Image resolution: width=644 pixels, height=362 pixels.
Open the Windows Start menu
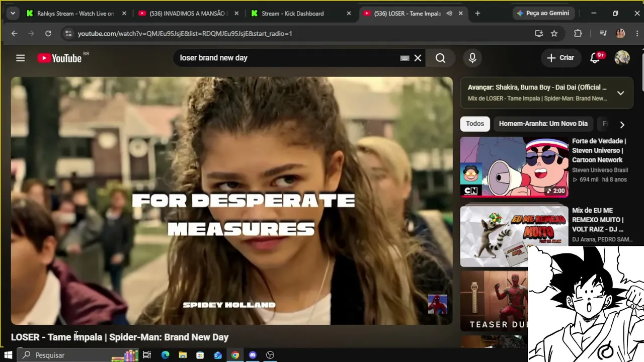pos(8,355)
